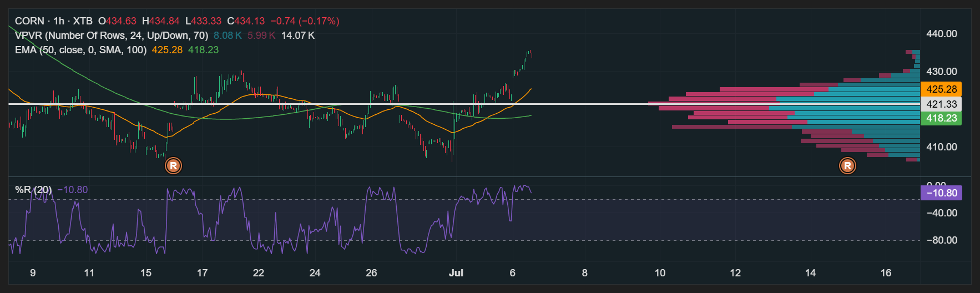
Task: Click date 9 on the time axis
Action: (33, 273)
